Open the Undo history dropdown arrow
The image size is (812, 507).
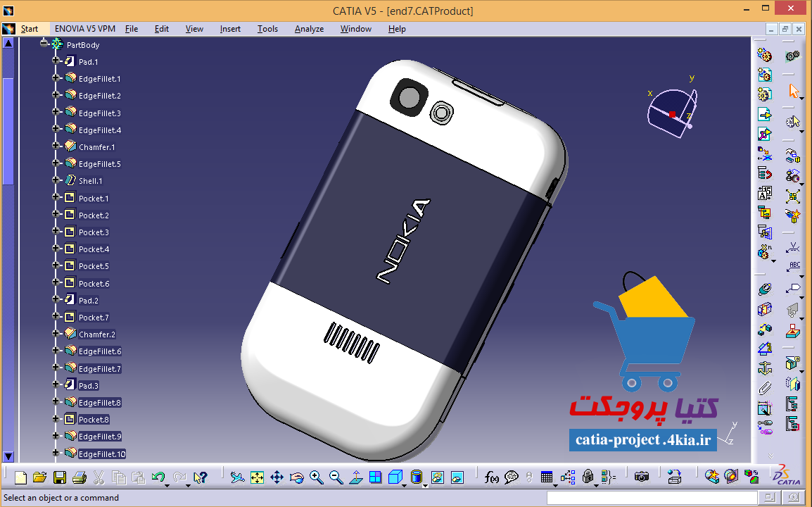(167, 486)
